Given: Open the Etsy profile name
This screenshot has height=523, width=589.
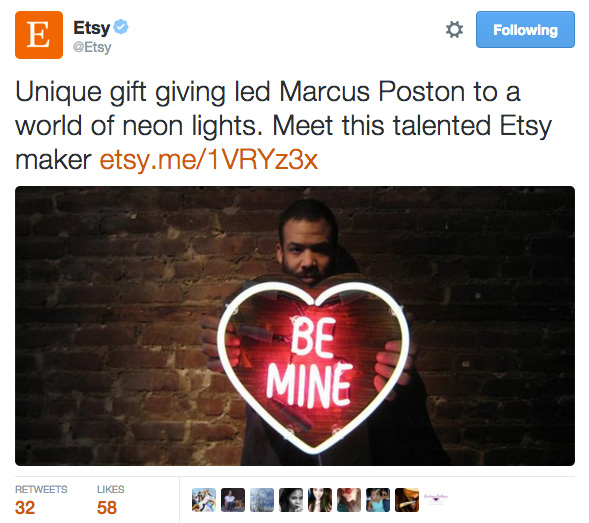Looking at the screenshot, I should pos(92,28).
